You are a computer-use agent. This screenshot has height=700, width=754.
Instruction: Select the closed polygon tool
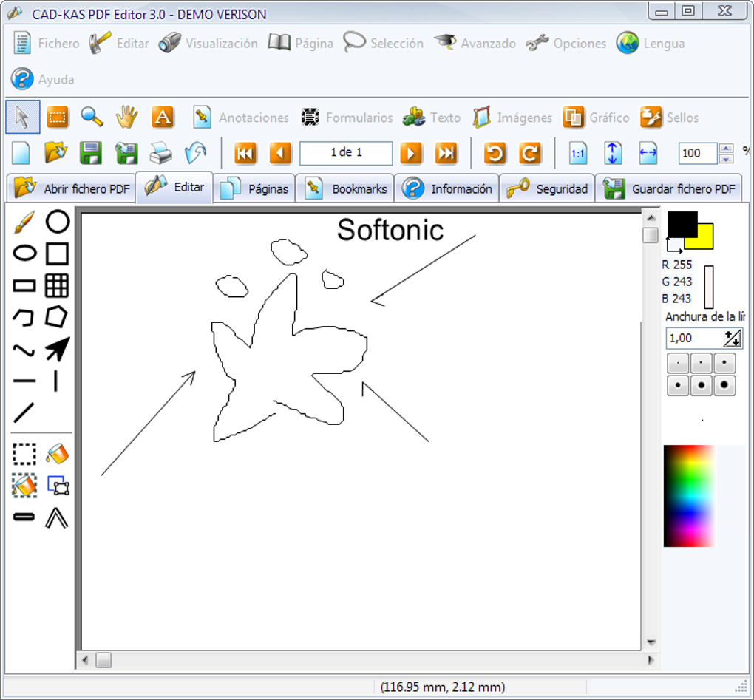click(56, 317)
